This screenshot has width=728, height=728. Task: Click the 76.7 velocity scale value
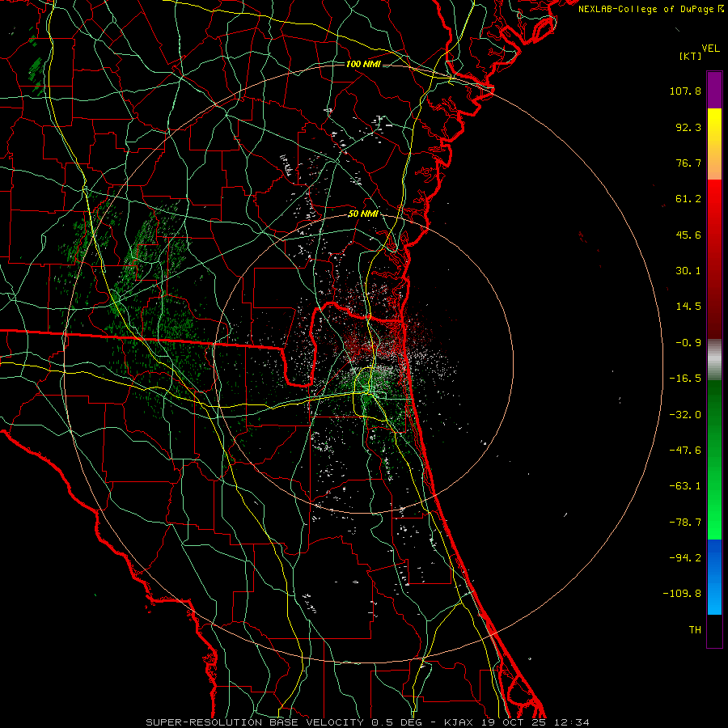688,163
